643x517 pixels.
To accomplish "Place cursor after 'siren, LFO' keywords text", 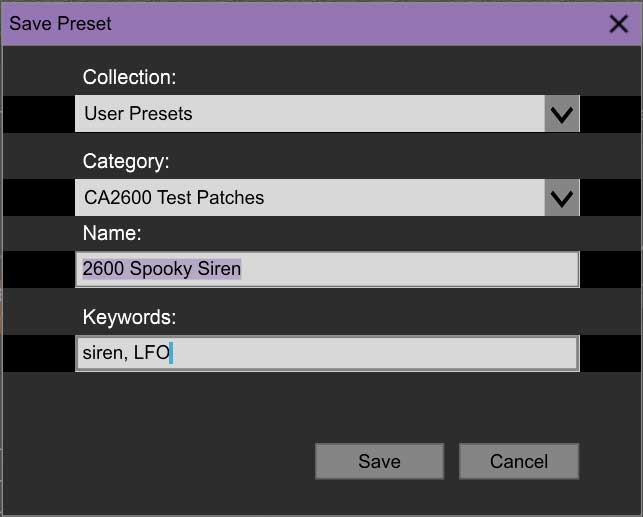I will click(x=171, y=353).
